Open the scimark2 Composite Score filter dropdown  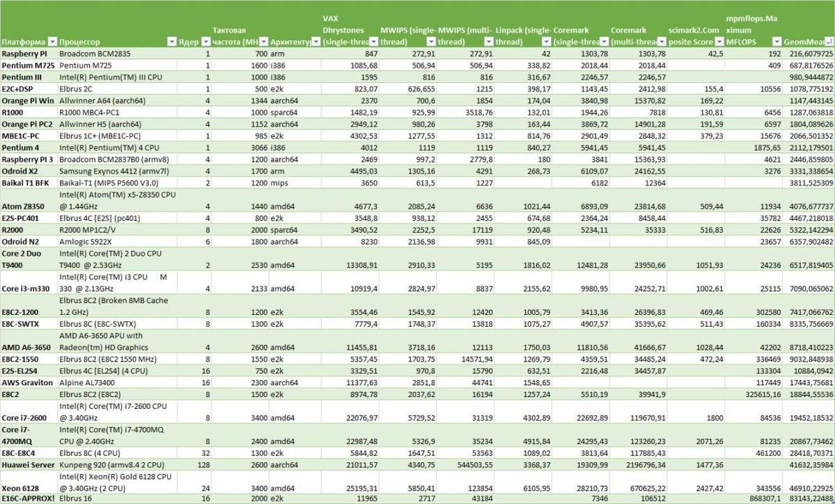(719, 42)
